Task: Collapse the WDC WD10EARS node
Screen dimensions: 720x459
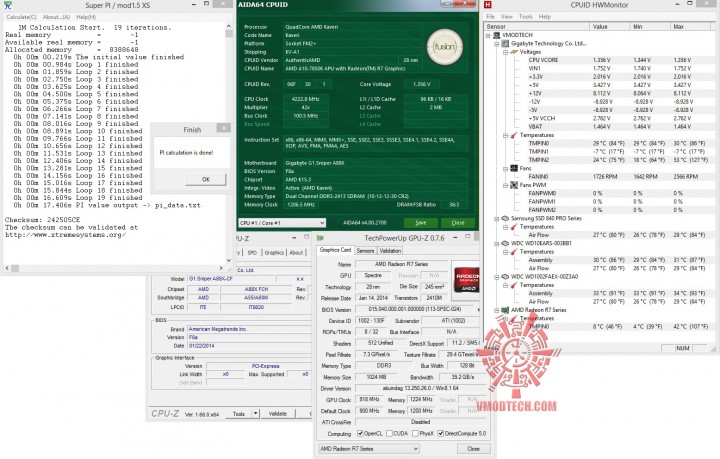Action: pos(497,243)
